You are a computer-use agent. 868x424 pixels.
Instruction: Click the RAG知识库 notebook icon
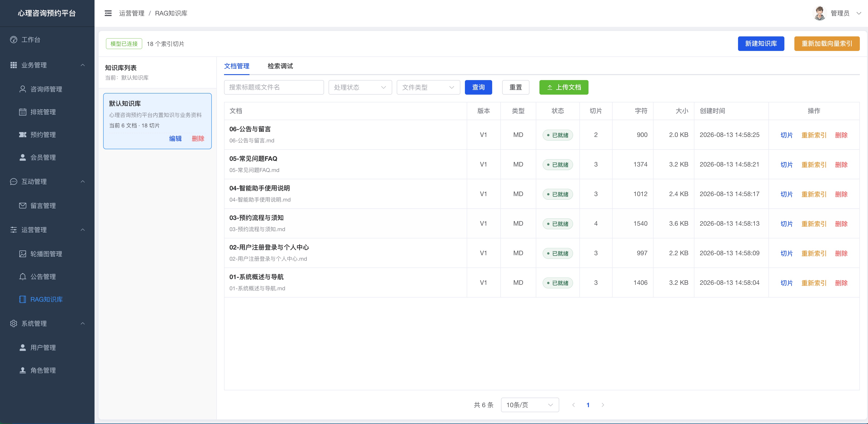click(x=22, y=299)
